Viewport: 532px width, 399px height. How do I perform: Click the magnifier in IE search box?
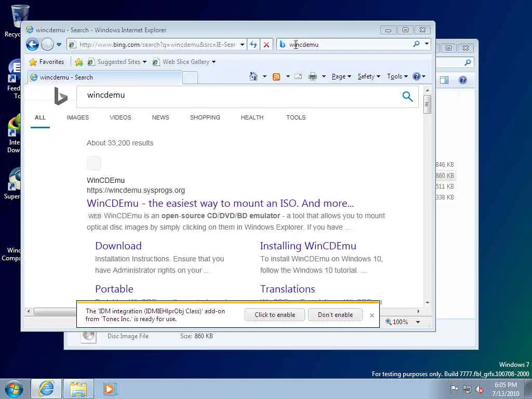coord(416,44)
